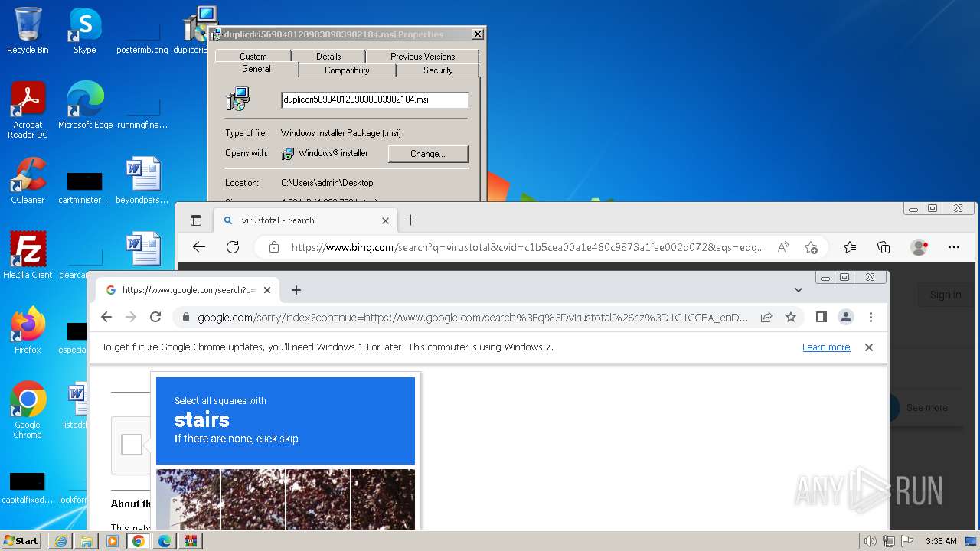Select the Firefox desktop shortcut
Image resolution: width=980 pixels, height=551 pixels.
click(x=28, y=330)
